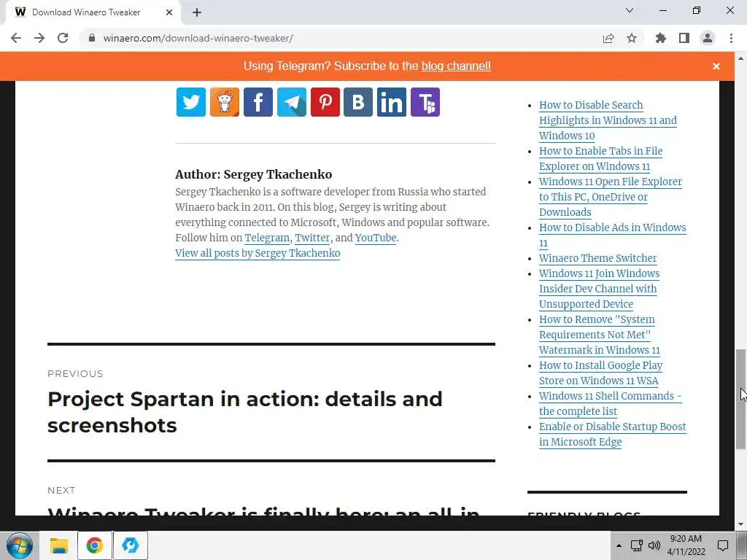Share the article on Twitter
The image size is (747, 560).
pos(190,102)
